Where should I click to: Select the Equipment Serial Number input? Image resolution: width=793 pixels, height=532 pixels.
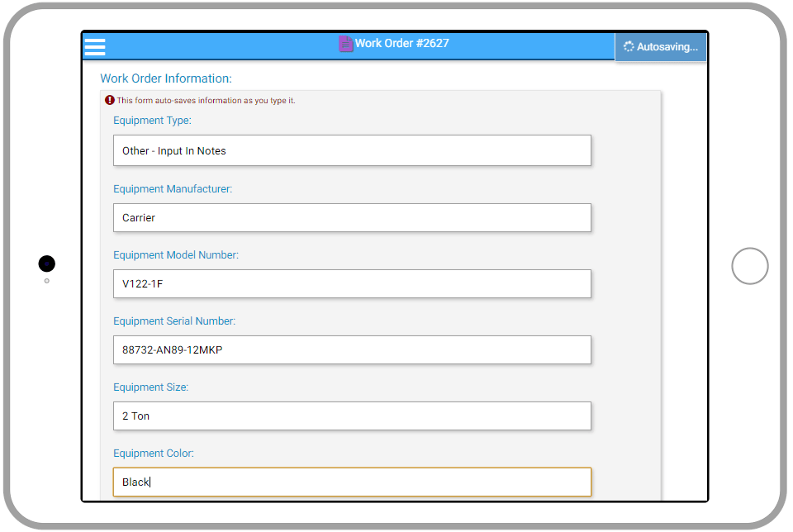352,349
